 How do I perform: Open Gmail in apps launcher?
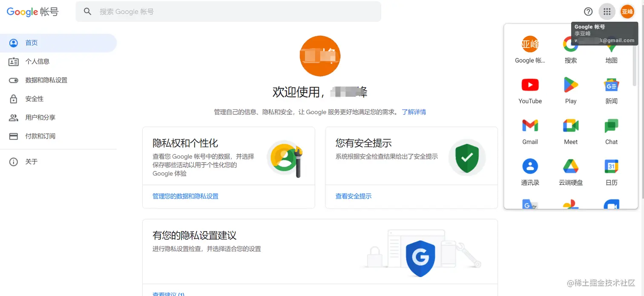pos(530,131)
